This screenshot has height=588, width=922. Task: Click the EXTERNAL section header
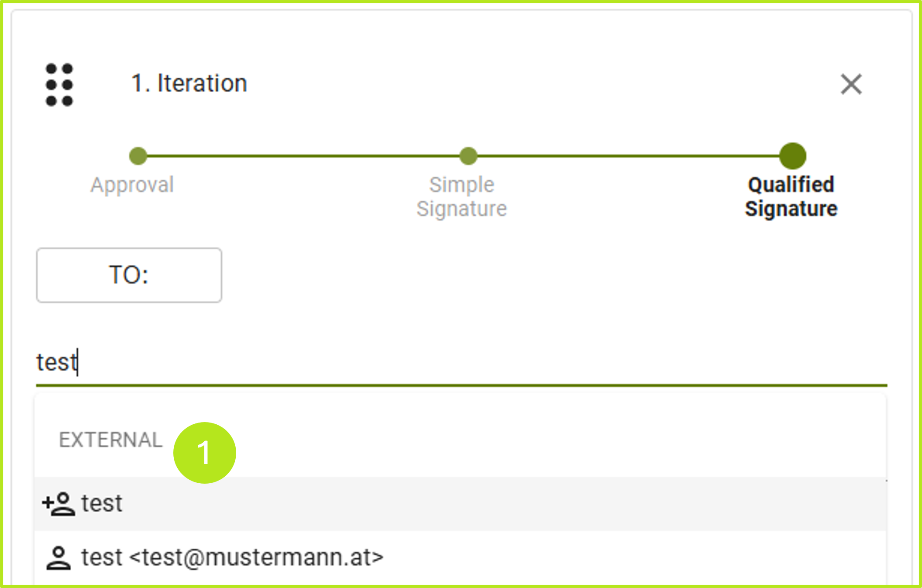110,440
